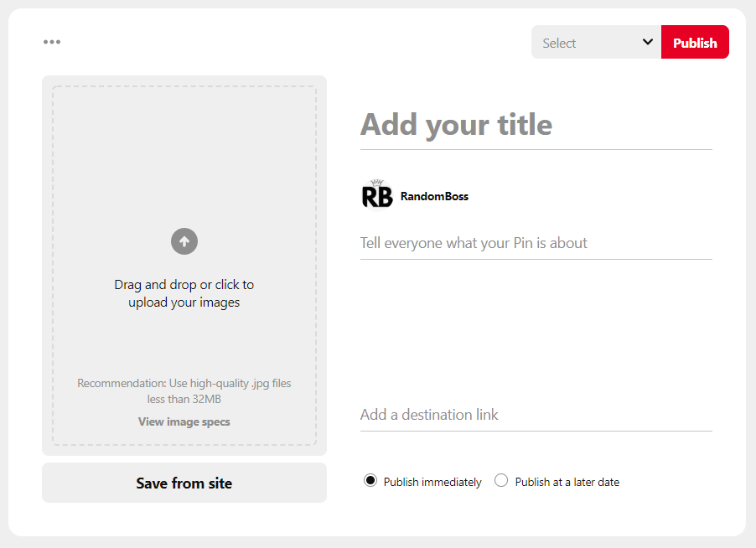756x548 pixels.
Task: Open the three-dot more options menu
Action: (52, 42)
